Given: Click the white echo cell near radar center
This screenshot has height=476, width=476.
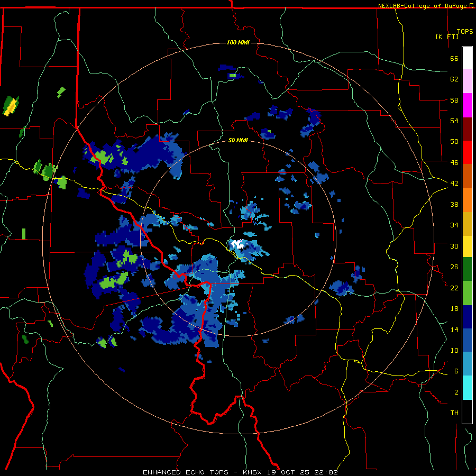Looking at the screenshot, I should 237,244.
